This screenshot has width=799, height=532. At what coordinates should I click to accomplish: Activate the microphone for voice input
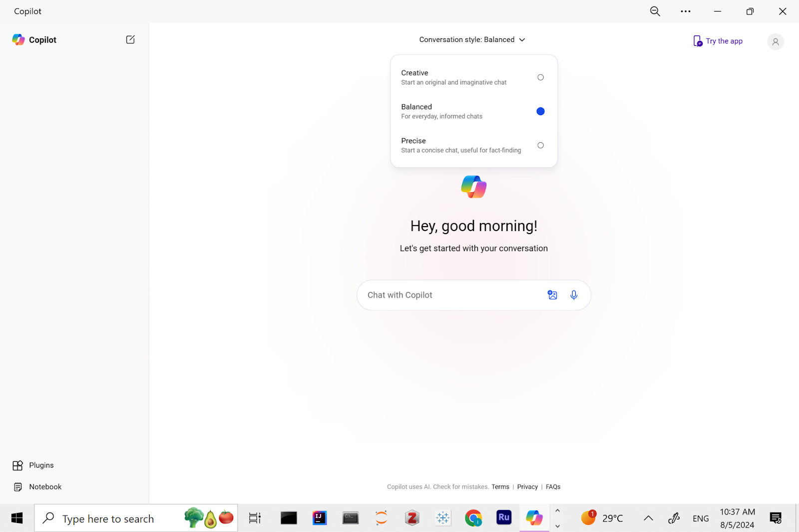(574, 295)
